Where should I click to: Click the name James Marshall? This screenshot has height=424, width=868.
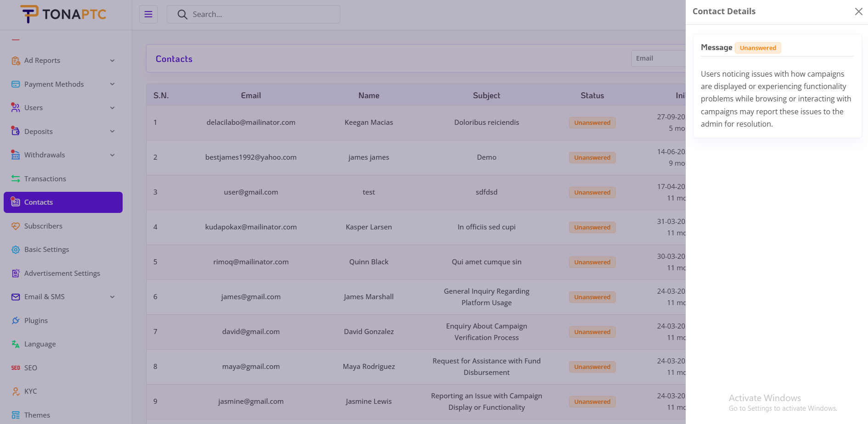point(369,297)
